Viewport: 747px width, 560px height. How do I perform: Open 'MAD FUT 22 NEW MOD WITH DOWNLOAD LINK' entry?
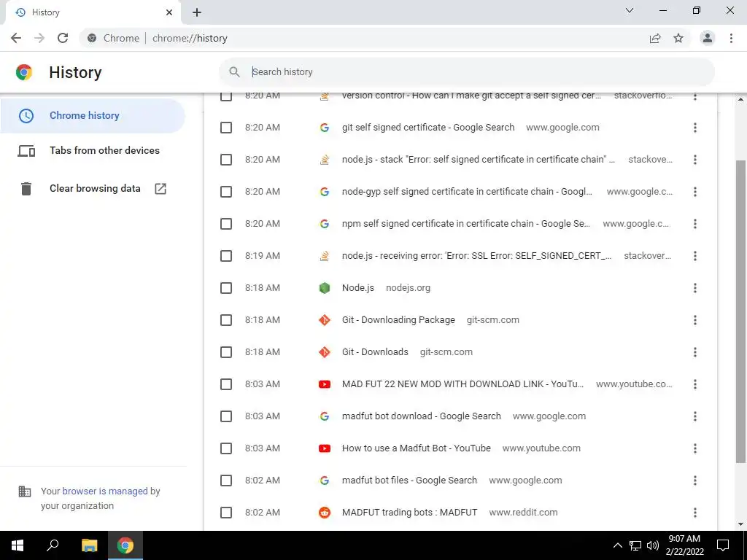pos(462,384)
